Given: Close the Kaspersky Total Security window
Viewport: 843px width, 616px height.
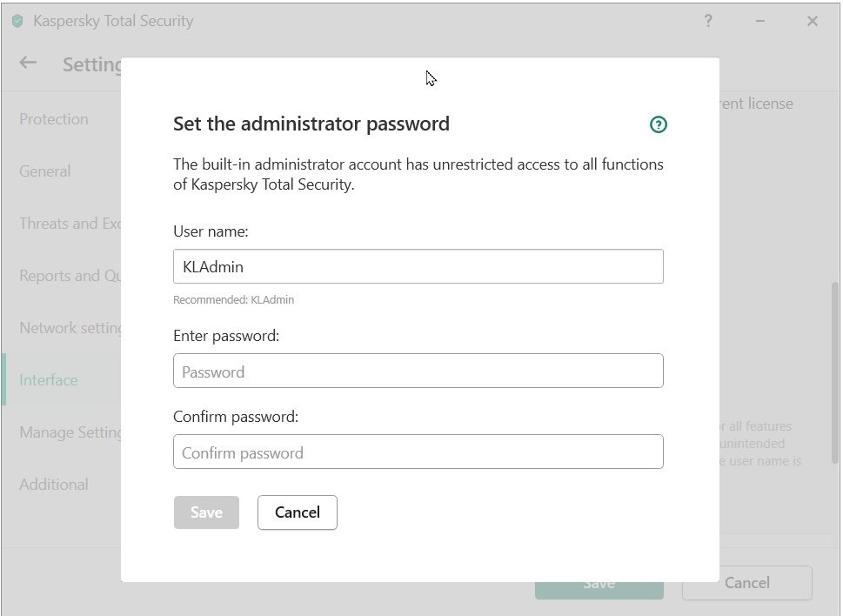Looking at the screenshot, I should pos(813,21).
